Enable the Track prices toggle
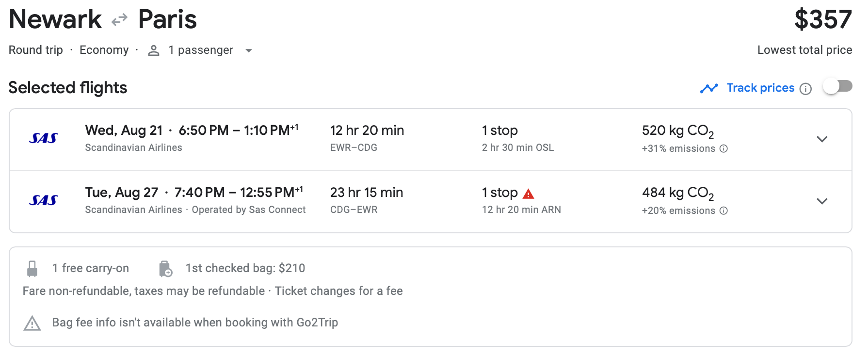This screenshot has width=868, height=357. point(837,87)
